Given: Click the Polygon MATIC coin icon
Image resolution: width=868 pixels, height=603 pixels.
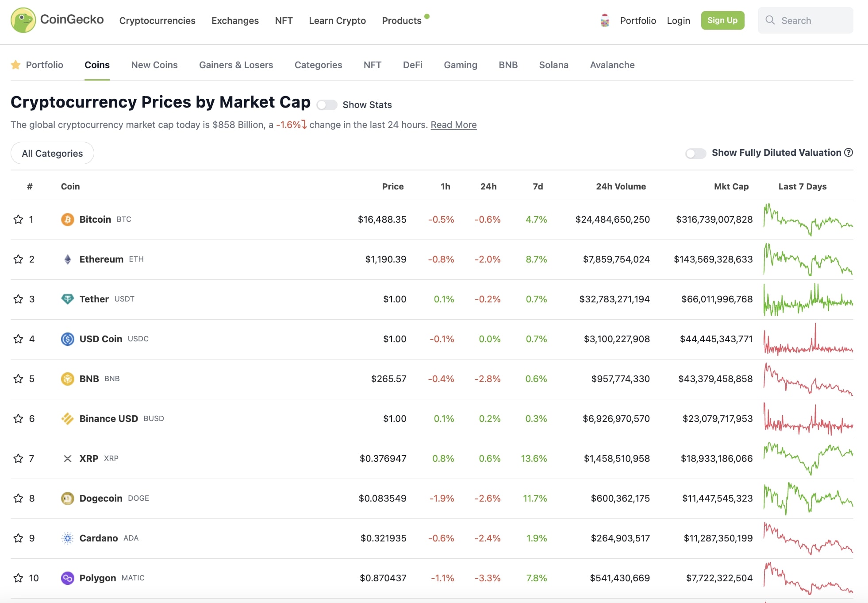Looking at the screenshot, I should pyautogui.click(x=67, y=578).
